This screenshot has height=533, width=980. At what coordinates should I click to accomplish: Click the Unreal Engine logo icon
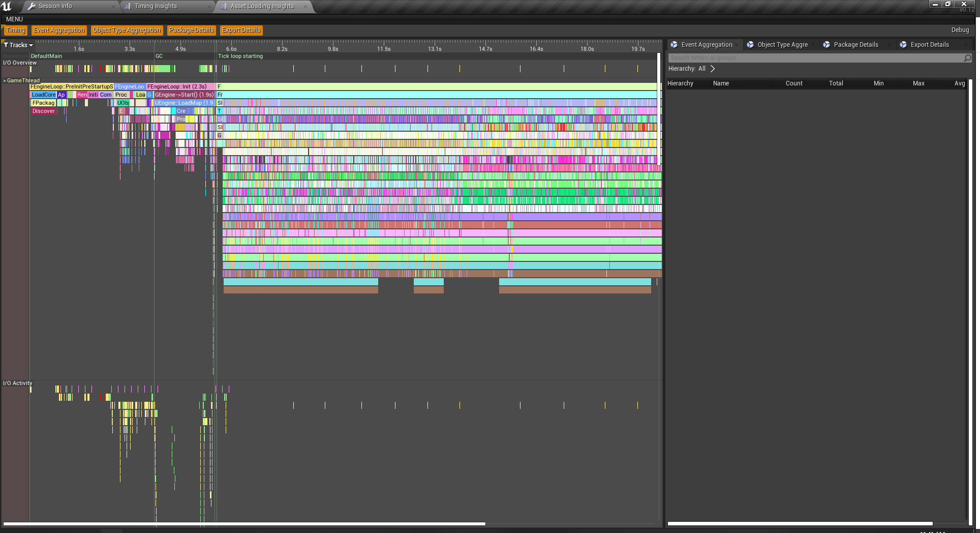(7, 6)
